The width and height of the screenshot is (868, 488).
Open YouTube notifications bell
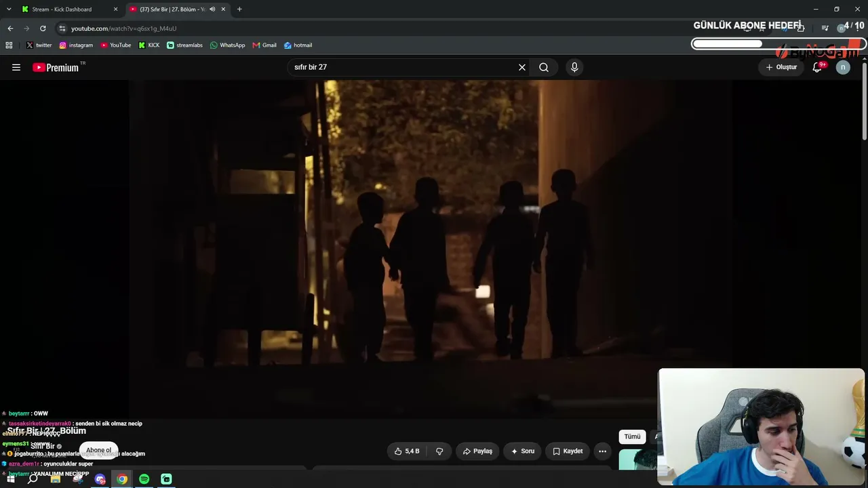pyautogui.click(x=817, y=67)
